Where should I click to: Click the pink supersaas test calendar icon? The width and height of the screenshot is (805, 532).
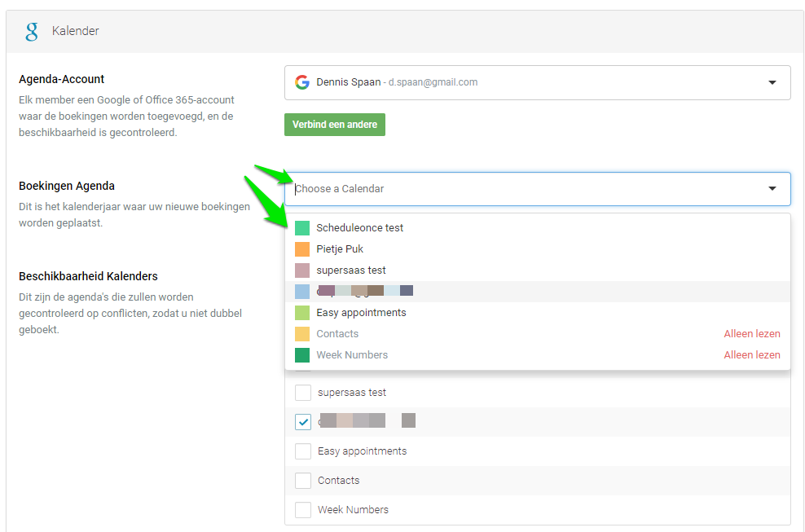click(302, 270)
